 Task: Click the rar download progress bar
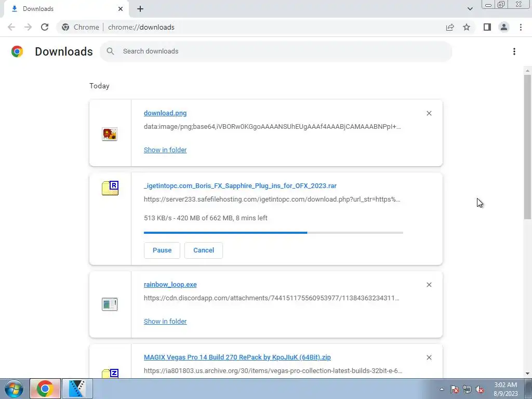click(273, 233)
